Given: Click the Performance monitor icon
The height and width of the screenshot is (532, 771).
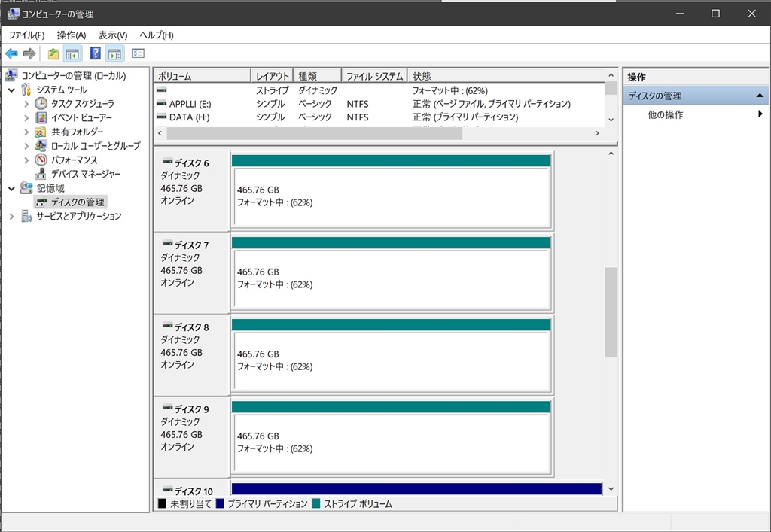Looking at the screenshot, I should (x=41, y=160).
